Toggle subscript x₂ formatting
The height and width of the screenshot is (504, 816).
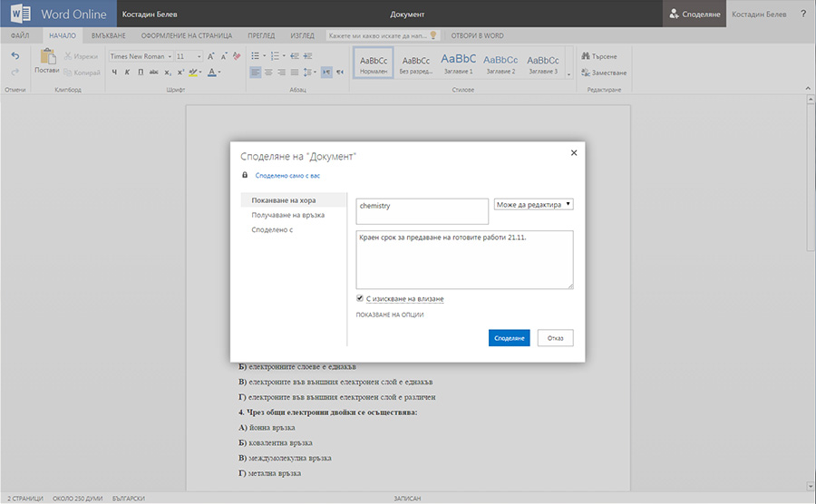(168, 73)
